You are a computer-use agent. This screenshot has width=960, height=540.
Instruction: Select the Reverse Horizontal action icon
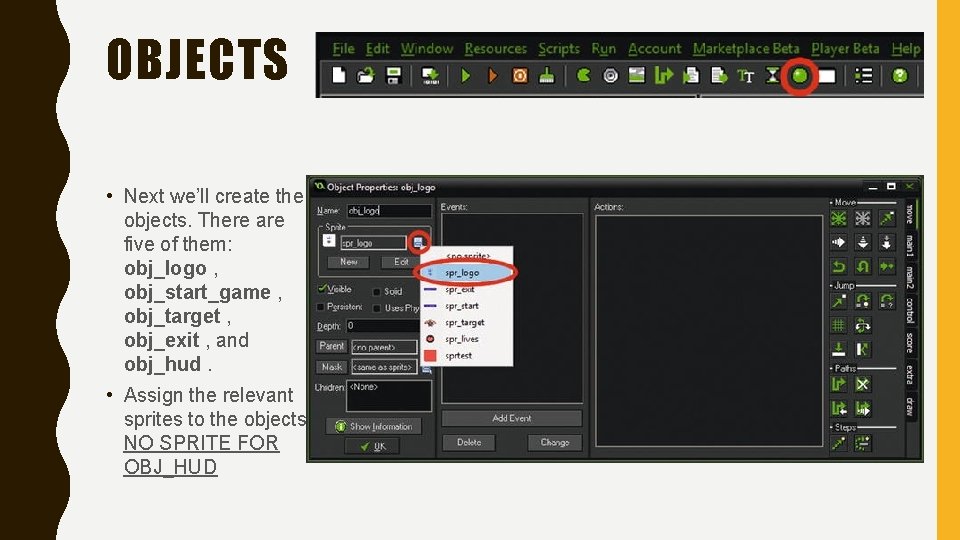click(x=838, y=266)
